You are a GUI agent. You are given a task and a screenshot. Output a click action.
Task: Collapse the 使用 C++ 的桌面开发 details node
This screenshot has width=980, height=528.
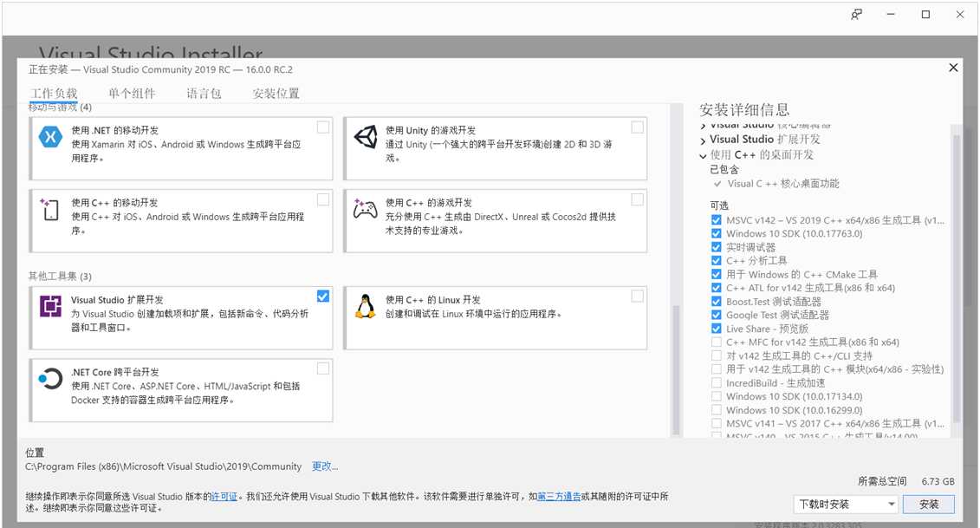(x=703, y=156)
